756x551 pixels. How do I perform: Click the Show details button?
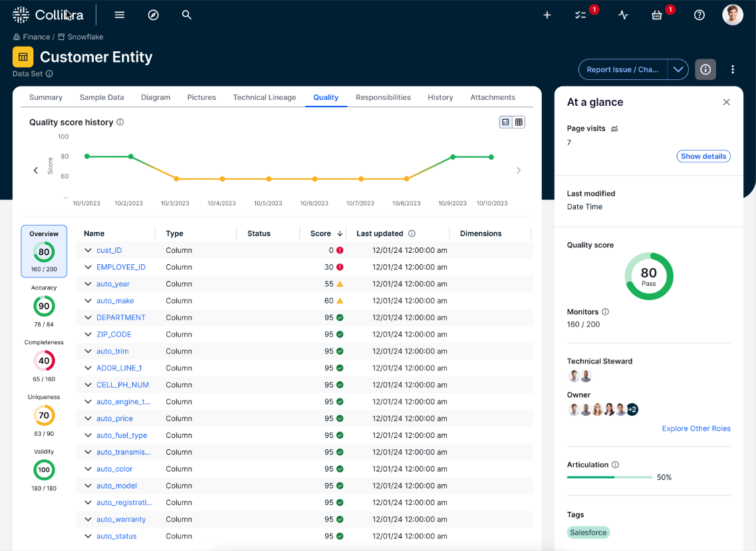[703, 156]
